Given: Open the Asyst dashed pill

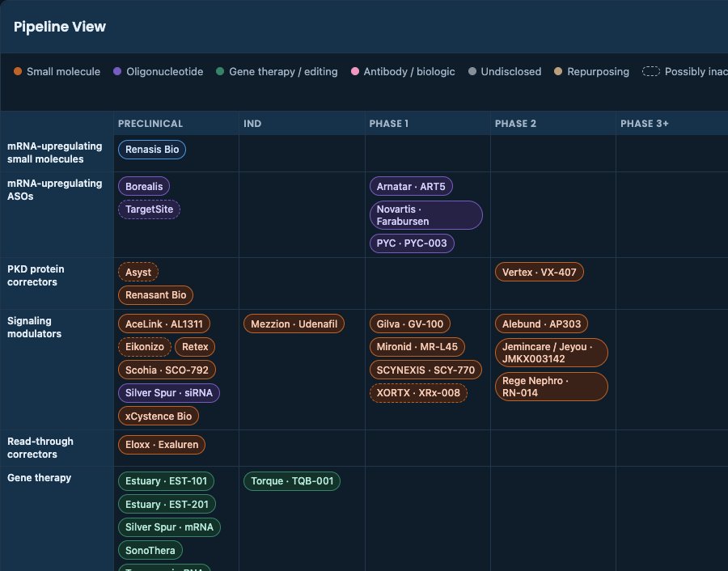Looking at the screenshot, I should pyautogui.click(x=138, y=272).
